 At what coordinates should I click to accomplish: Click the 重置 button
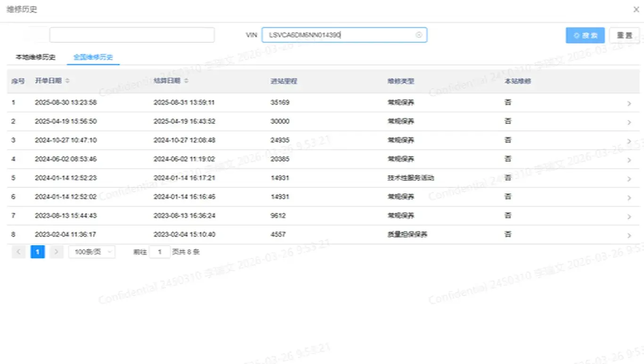[x=624, y=35]
